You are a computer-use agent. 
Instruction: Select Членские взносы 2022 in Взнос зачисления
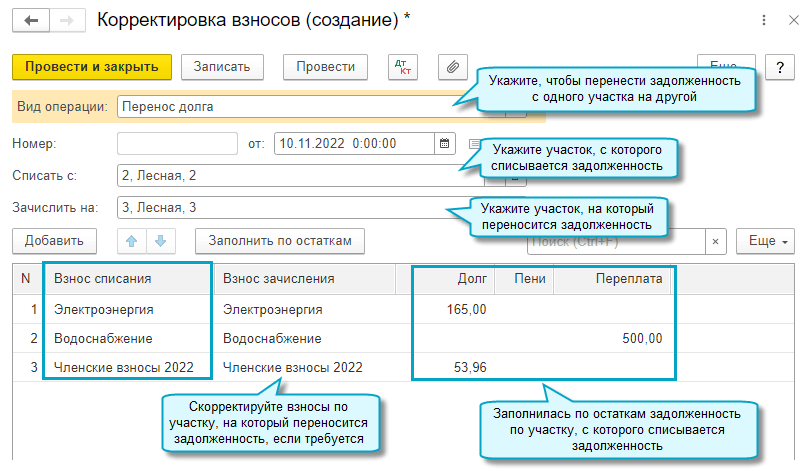[x=293, y=367]
